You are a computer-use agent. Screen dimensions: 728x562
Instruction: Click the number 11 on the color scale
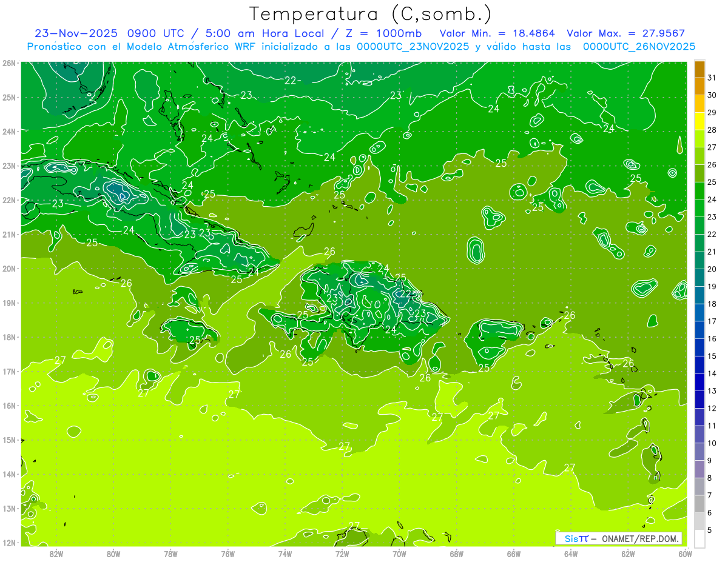pyautogui.click(x=712, y=426)
